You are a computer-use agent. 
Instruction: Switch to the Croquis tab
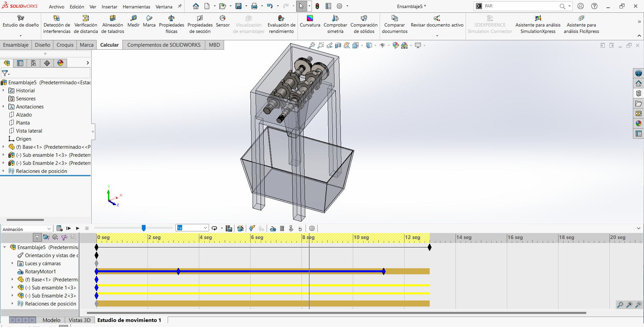coord(65,45)
